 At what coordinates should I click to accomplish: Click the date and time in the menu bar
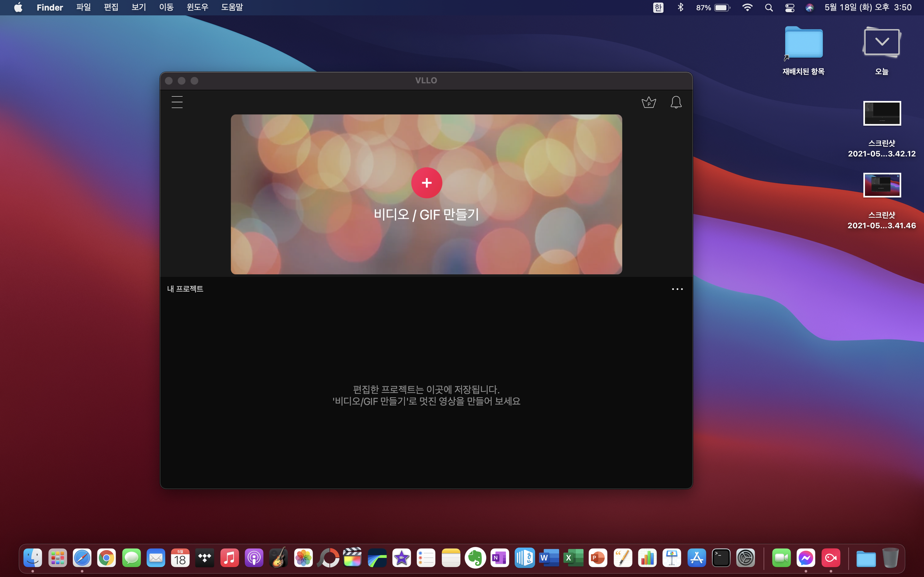click(x=868, y=7)
